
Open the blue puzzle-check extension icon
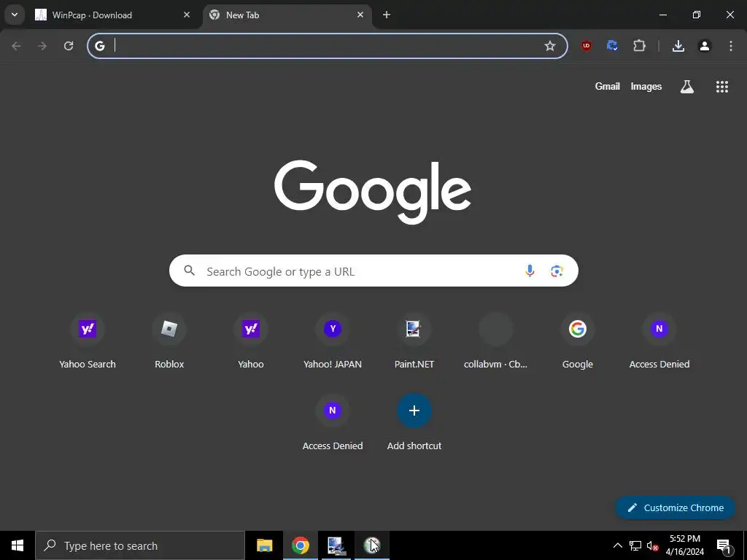point(612,46)
